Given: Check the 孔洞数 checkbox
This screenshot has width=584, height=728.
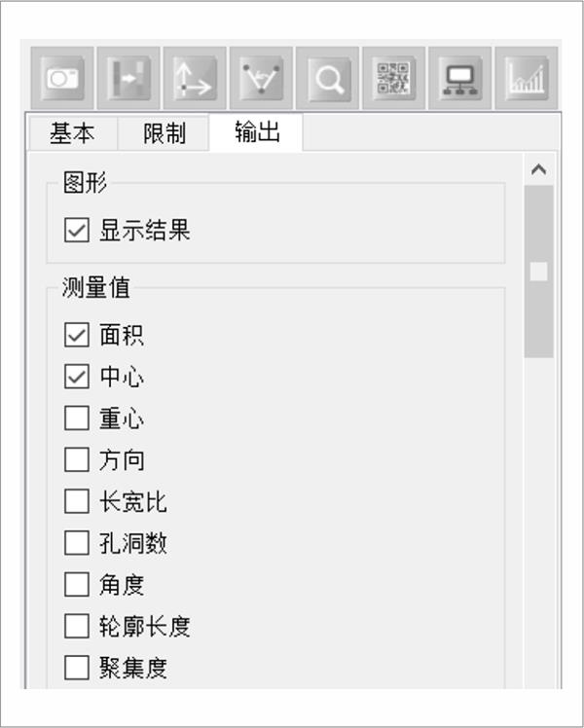Looking at the screenshot, I should point(76,543).
